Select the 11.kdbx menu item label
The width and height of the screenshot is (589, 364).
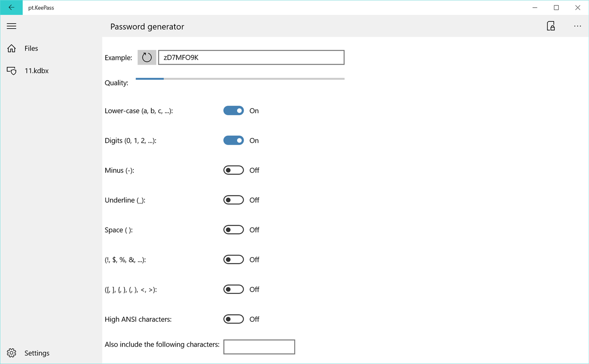[x=36, y=71]
